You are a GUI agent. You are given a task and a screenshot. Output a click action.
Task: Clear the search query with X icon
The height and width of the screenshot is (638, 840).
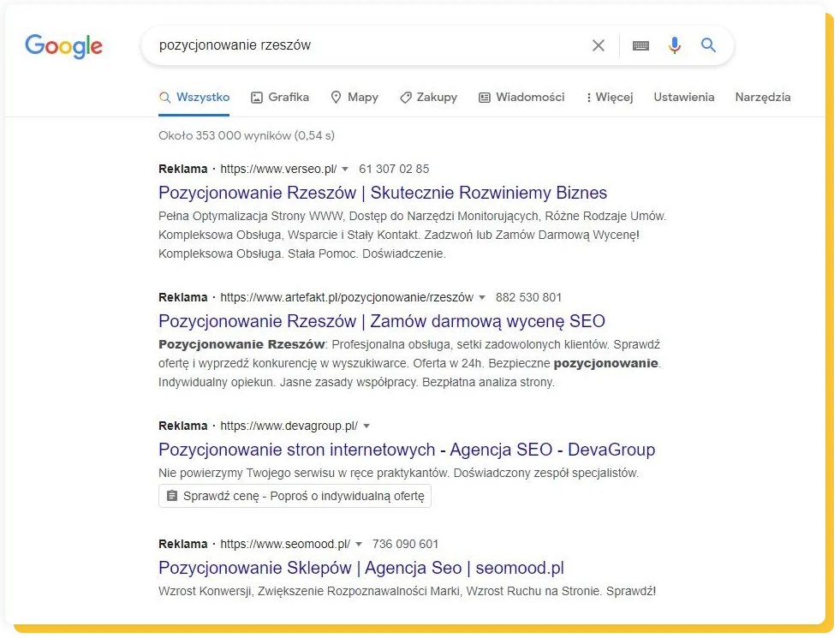(599, 45)
